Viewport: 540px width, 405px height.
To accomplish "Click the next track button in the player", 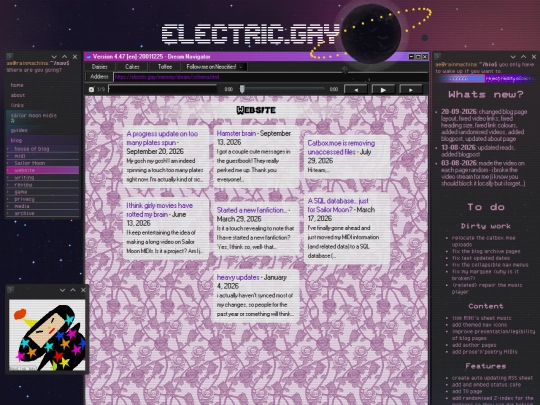I will pos(411,90).
